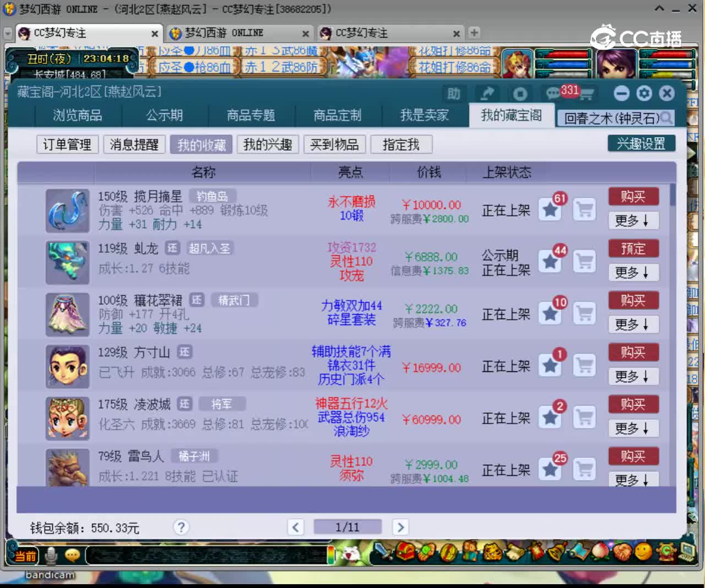The height and width of the screenshot is (588, 705).
Task: Toggle favorite star for 雷鸟人
Action: pos(550,469)
